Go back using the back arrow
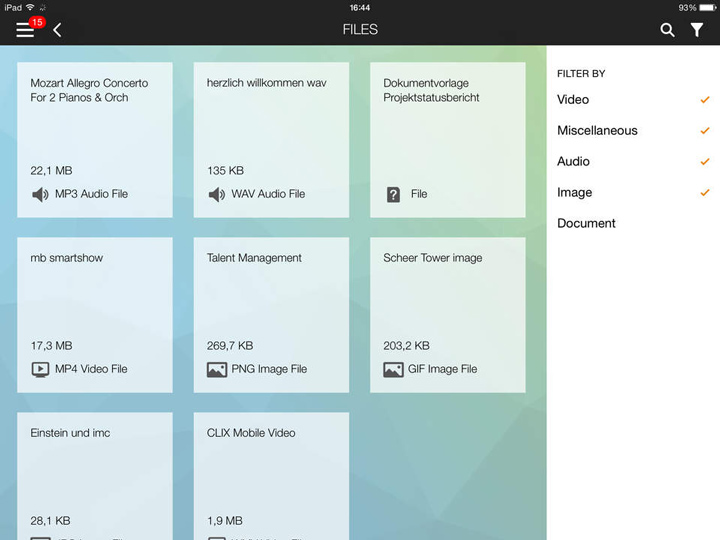 tap(57, 30)
